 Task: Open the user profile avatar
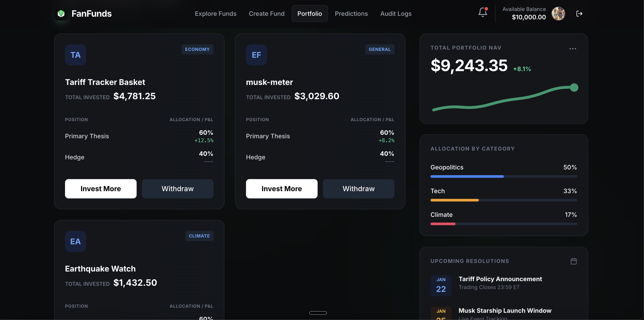point(558,14)
